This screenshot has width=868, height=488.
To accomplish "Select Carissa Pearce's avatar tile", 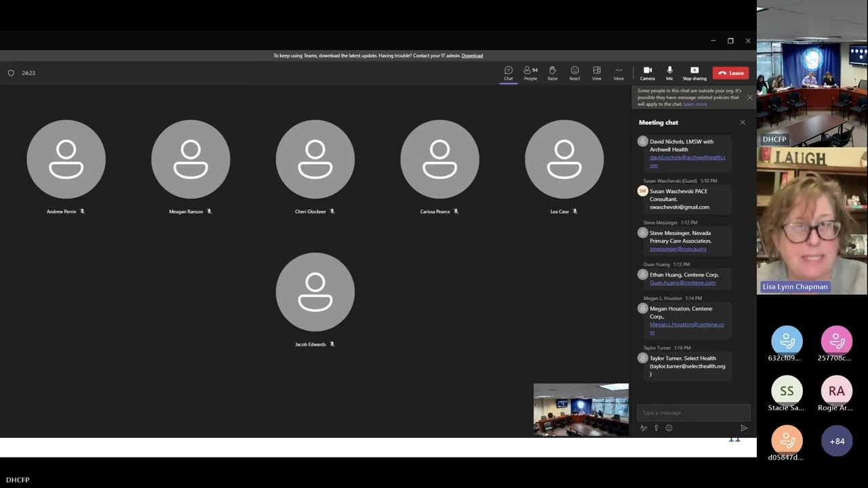I will (x=439, y=160).
